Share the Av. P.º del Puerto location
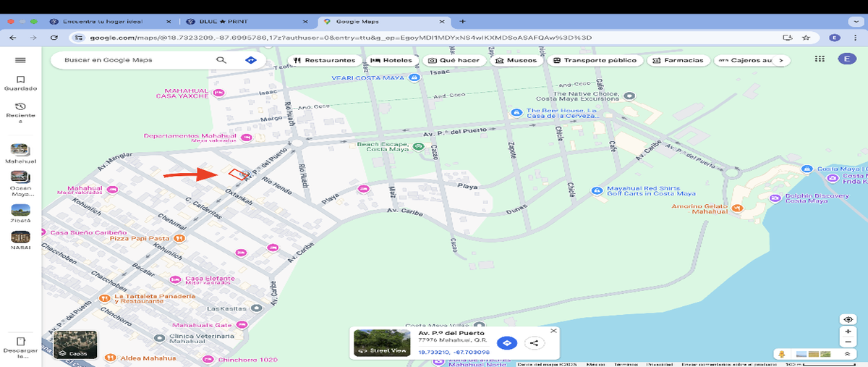868x367 pixels. coord(534,343)
